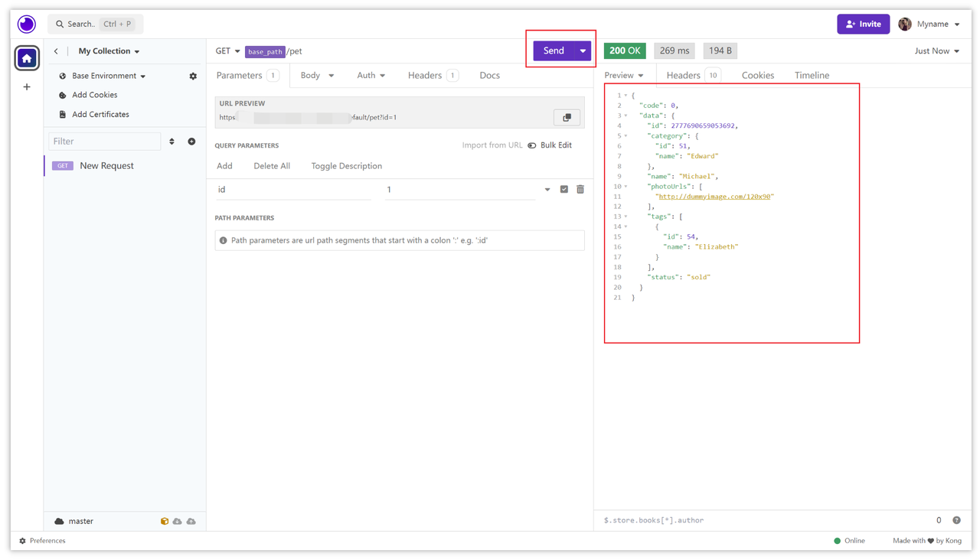The height and width of the screenshot is (560, 980).
Task: Collapse JSON line 1 fold arrow
Action: [626, 96]
